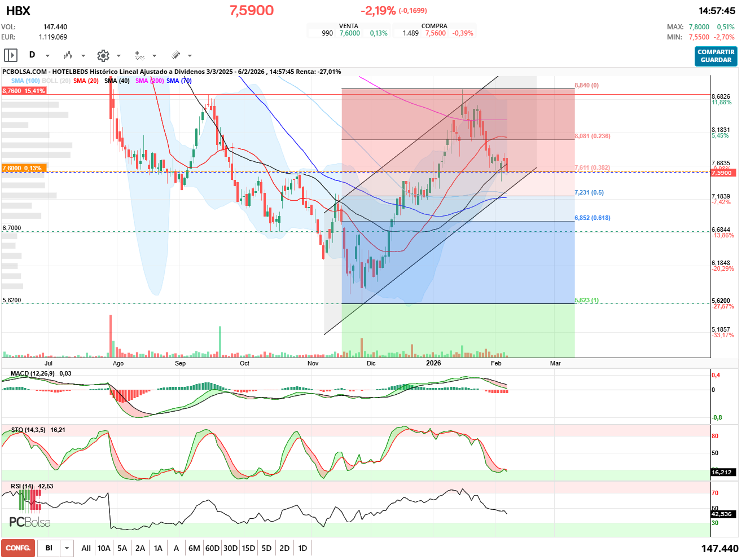
Task: Click the Fibonacci label 5,623 (1)
Action: [587, 301]
